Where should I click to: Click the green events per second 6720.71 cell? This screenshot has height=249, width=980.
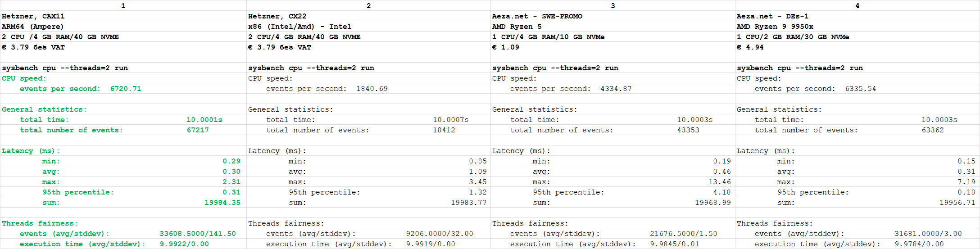click(x=80, y=89)
